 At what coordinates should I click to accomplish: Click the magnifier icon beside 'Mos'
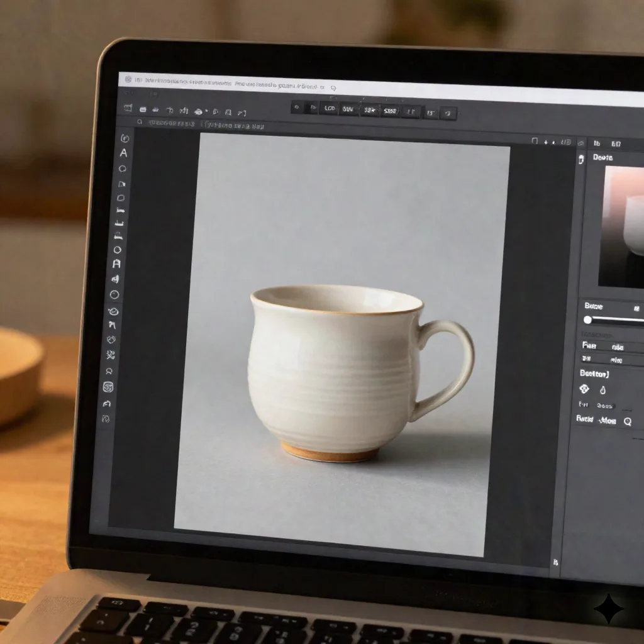click(x=627, y=421)
